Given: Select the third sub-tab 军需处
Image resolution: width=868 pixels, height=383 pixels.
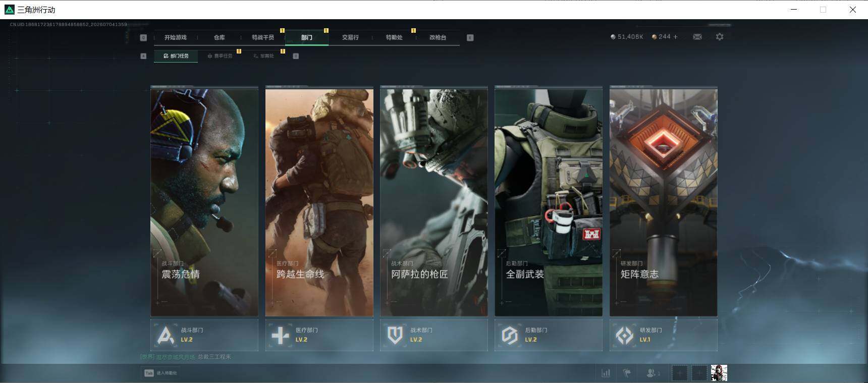Looking at the screenshot, I should (x=263, y=56).
